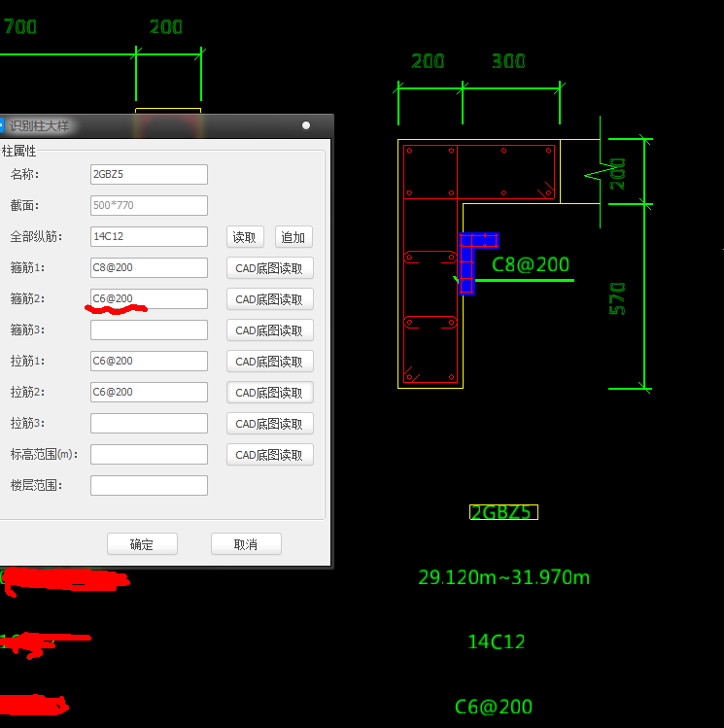Viewport: 724px width, 728px height.
Task: Select the 570 dimension text
Action: pyautogui.click(x=618, y=299)
